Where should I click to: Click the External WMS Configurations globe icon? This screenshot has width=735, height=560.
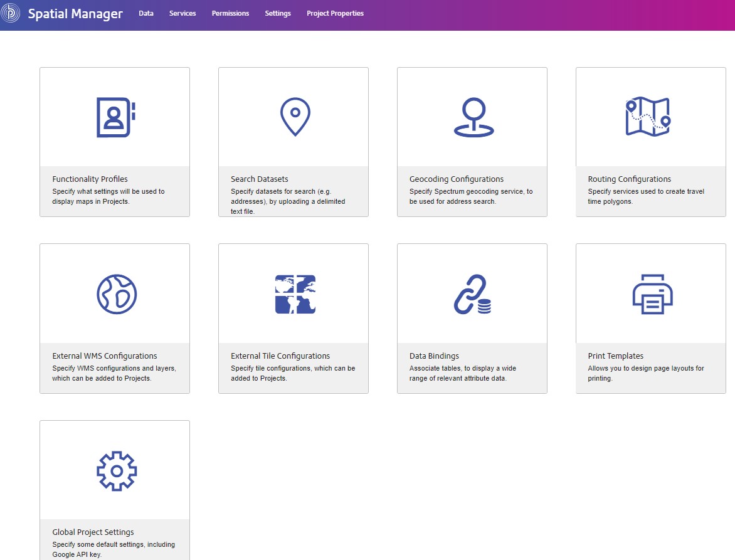pyautogui.click(x=115, y=292)
